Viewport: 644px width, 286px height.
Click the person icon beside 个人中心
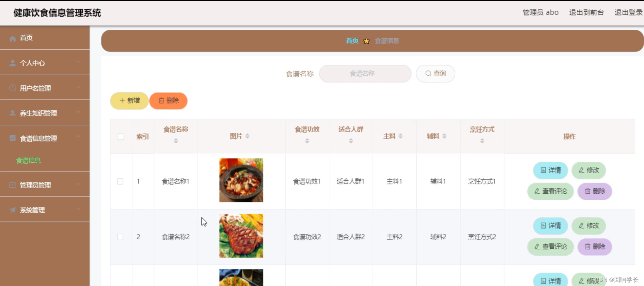click(13, 63)
